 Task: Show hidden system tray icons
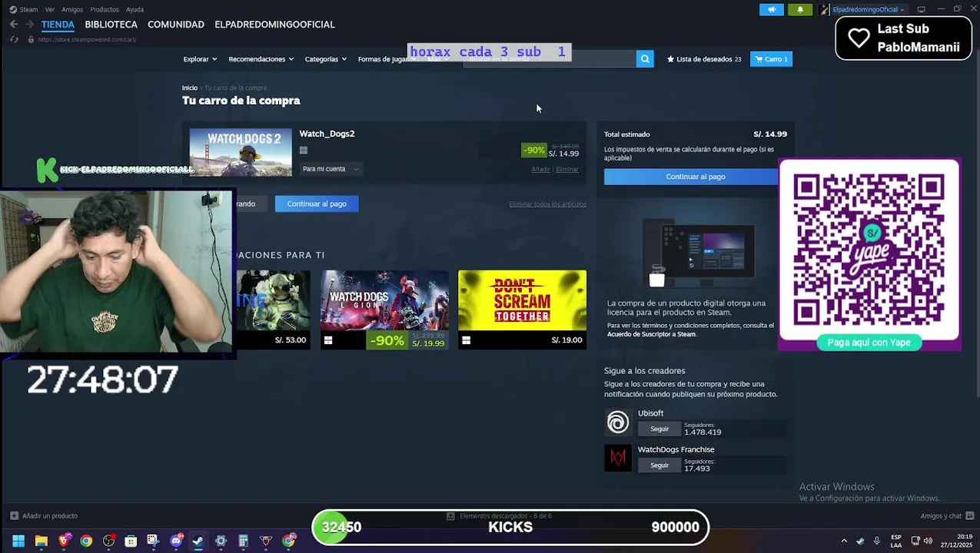[844, 541]
